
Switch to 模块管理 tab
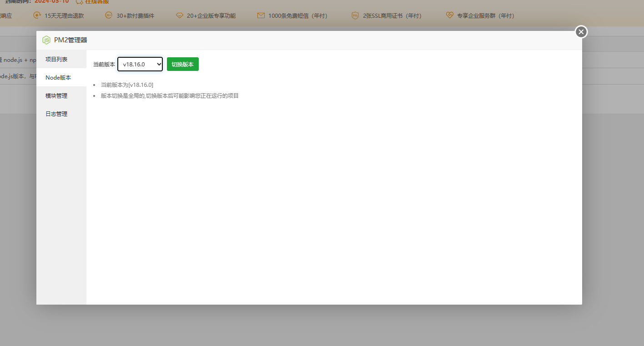61,95
